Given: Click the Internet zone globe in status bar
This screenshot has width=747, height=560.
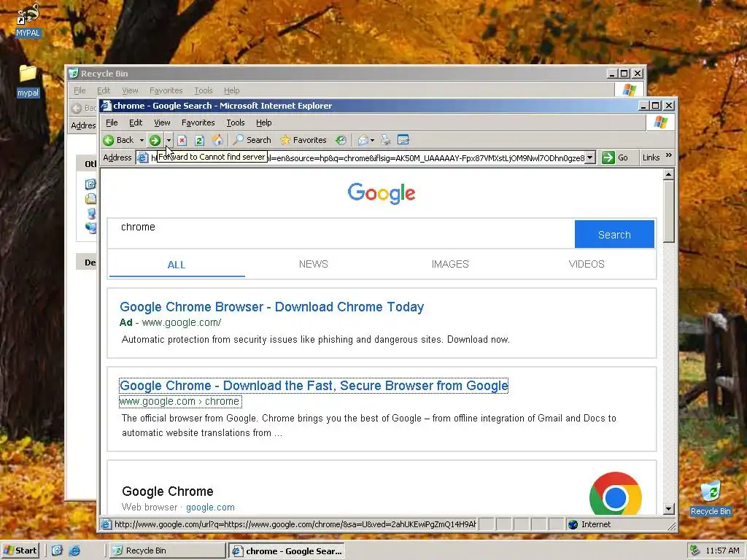Looking at the screenshot, I should [573, 524].
